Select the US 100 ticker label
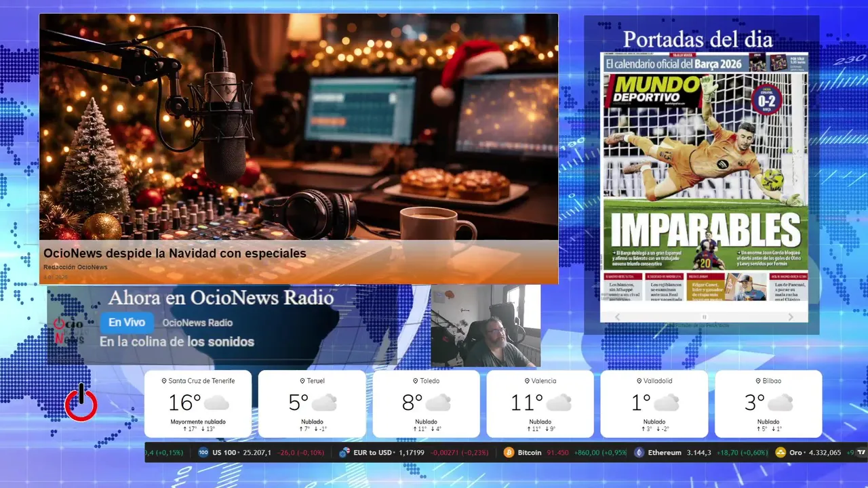 click(x=224, y=452)
